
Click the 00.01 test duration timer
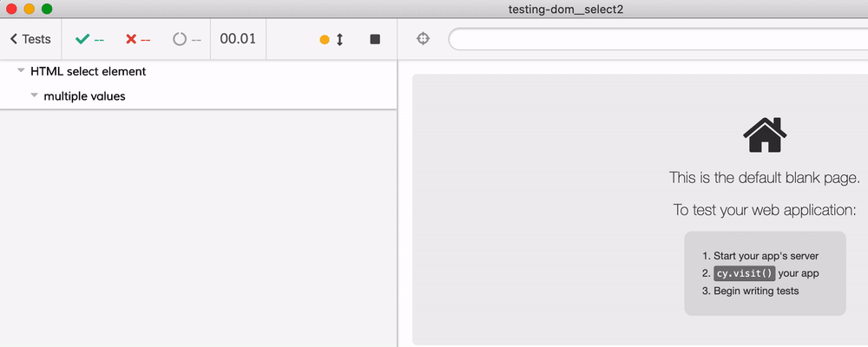click(237, 39)
